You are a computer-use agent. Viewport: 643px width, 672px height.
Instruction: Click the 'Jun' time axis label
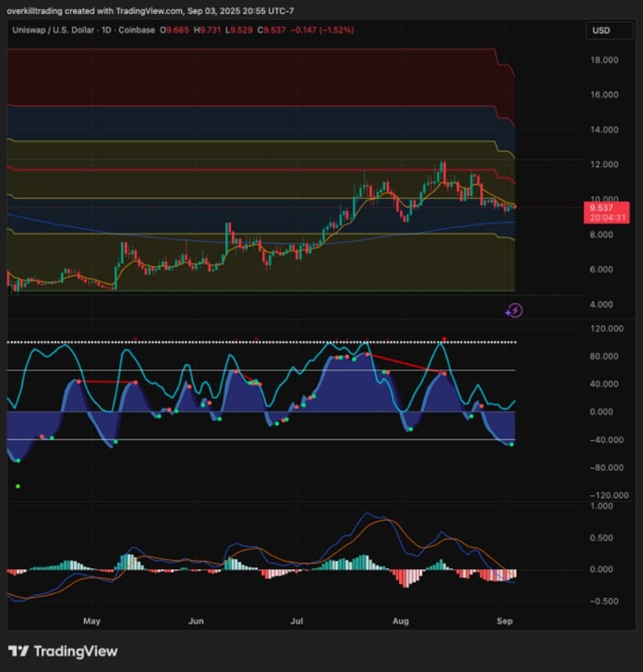(x=196, y=621)
